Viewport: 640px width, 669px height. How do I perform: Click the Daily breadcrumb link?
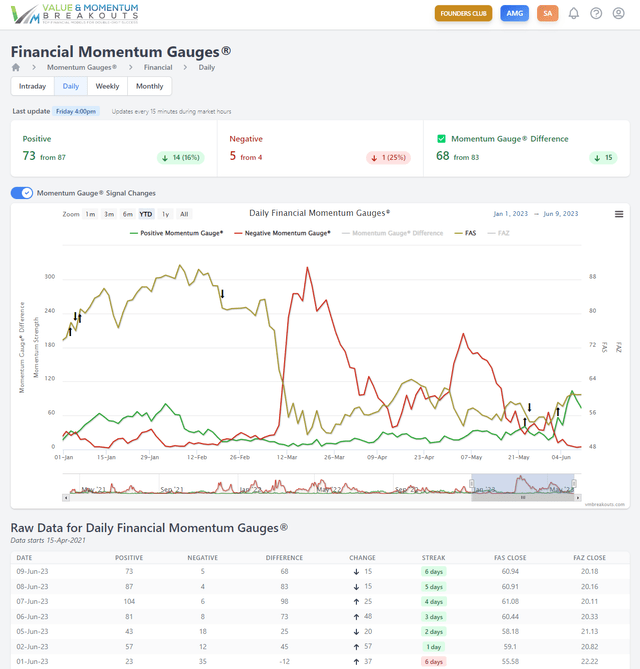[207, 67]
